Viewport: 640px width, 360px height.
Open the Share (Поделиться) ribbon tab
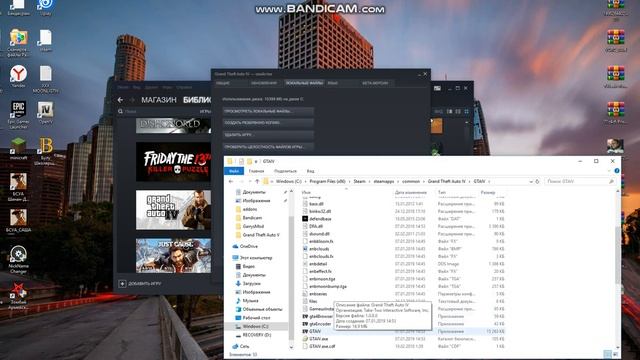pyautogui.click(x=285, y=171)
